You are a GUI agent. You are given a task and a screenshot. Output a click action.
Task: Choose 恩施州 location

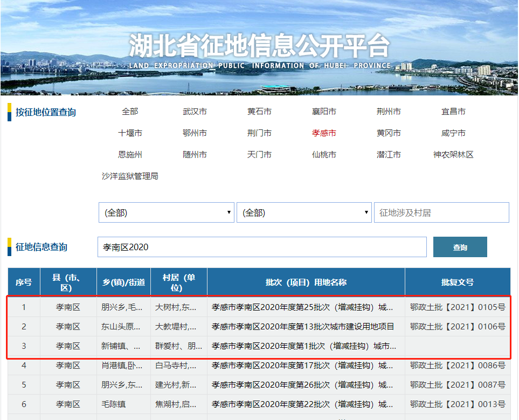pyautogui.click(x=130, y=155)
